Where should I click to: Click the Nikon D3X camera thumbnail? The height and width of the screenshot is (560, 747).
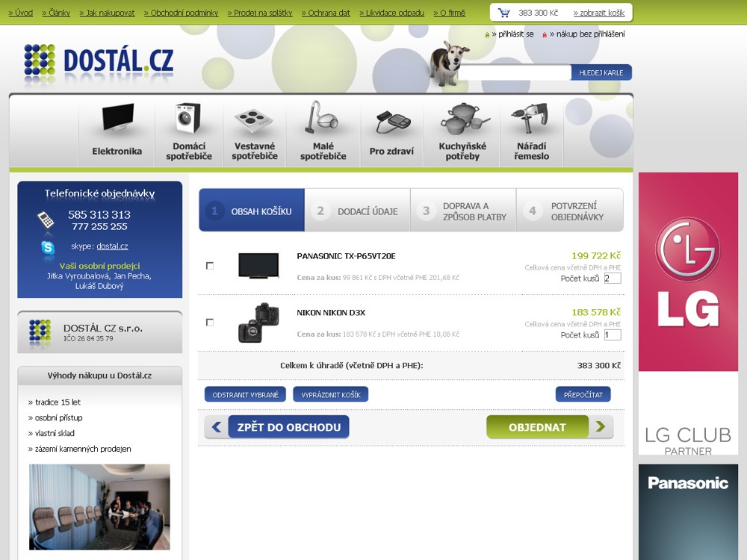[x=258, y=323]
